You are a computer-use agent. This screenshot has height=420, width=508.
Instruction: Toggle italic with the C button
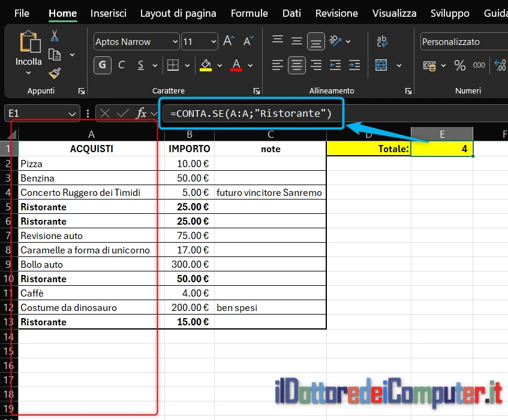(122, 65)
